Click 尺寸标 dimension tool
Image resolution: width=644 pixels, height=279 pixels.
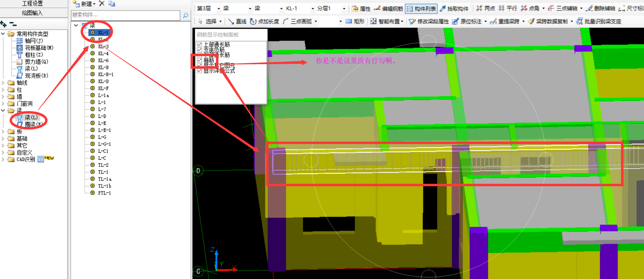631,8
